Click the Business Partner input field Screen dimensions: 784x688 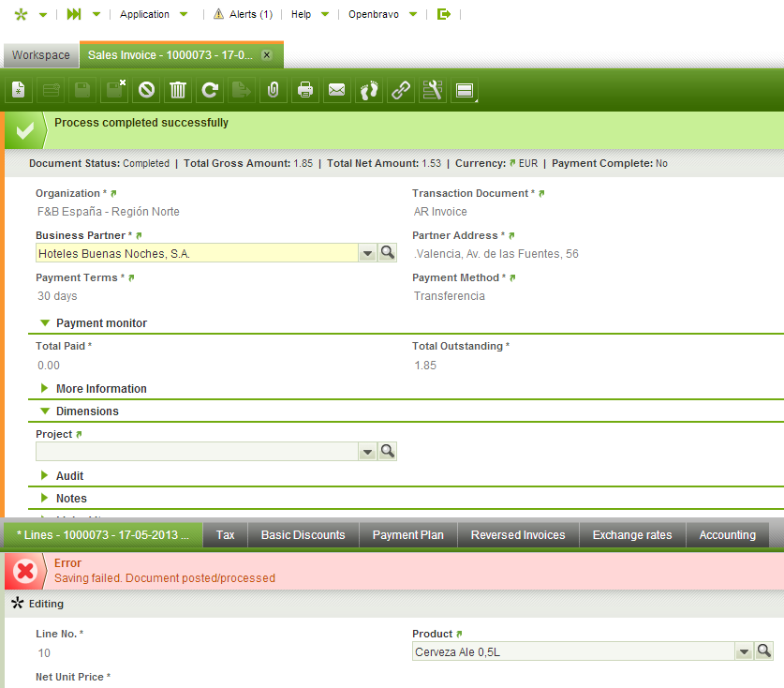(x=197, y=253)
